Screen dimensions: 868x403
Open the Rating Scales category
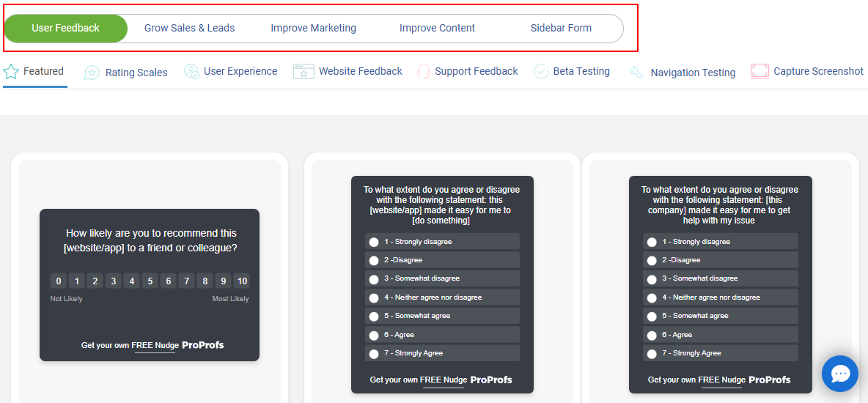coord(136,73)
